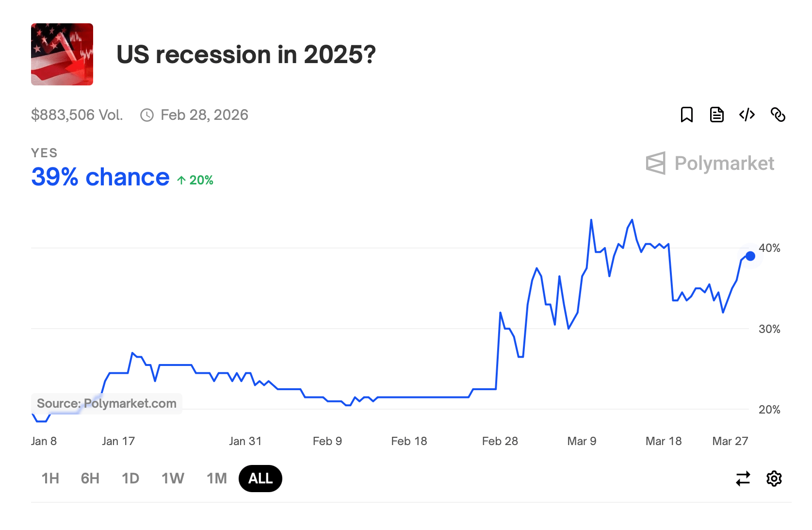
Task: Click the 39% chance YES probability
Action: point(99,177)
